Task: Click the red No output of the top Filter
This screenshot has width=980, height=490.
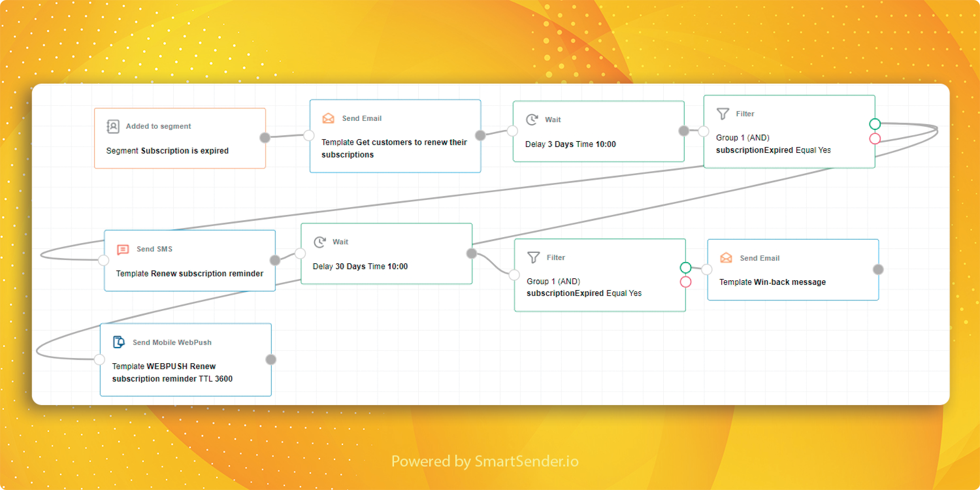Action: point(875,139)
